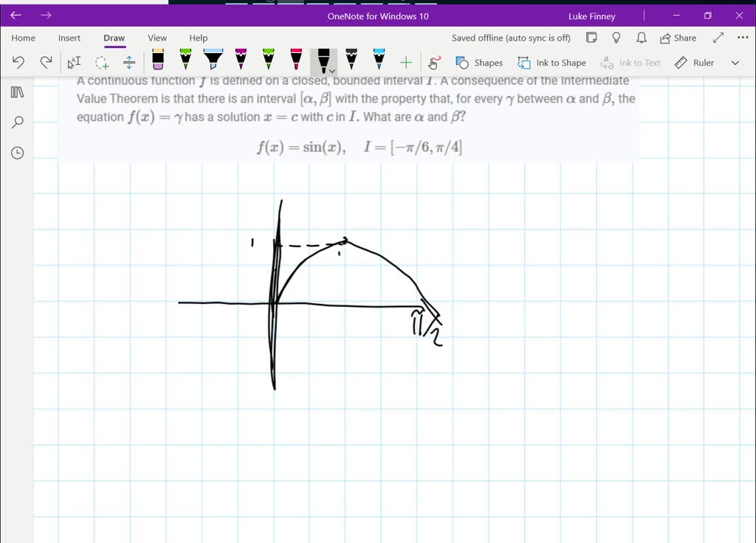The width and height of the screenshot is (756, 543).
Task: Open Search from the left sidebar
Action: 16,122
